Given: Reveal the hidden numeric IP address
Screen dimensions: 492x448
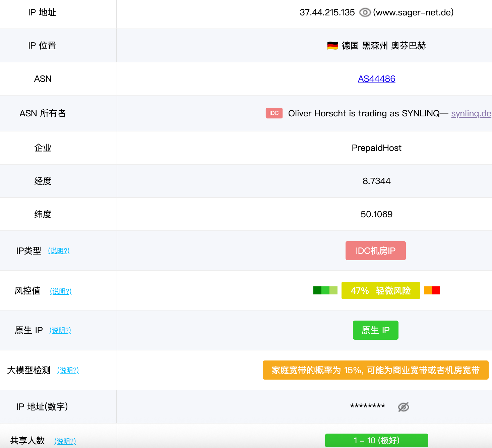Looking at the screenshot, I should (403, 407).
